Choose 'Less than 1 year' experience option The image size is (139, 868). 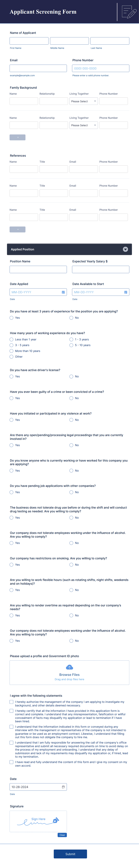12,339
